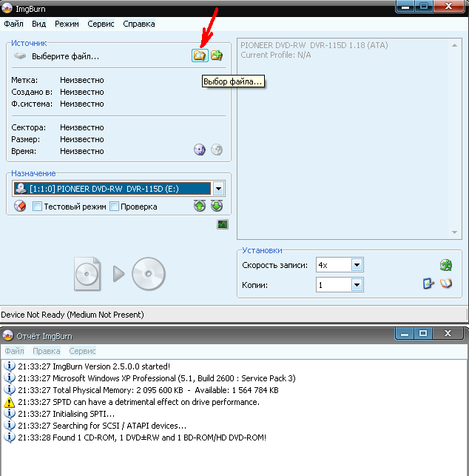This screenshot has width=469, height=476.
Task: Enable the Проверка checkbox
Action: click(115, 207)
